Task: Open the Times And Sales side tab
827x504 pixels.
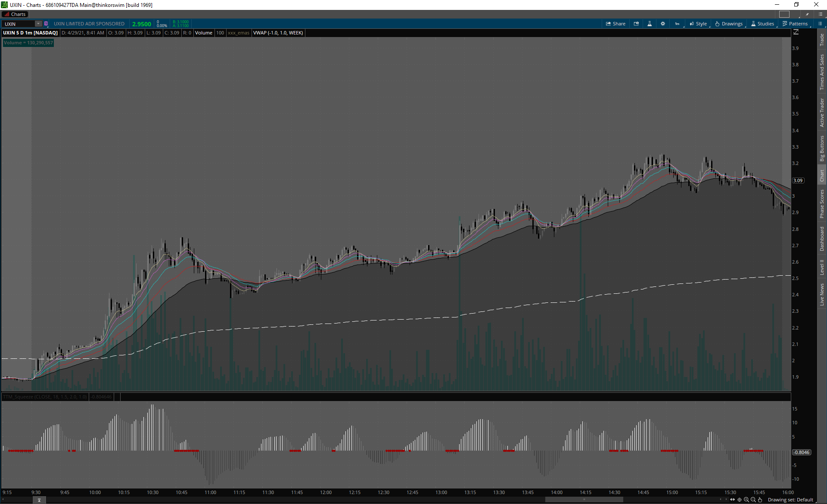Action: [822, 72]
